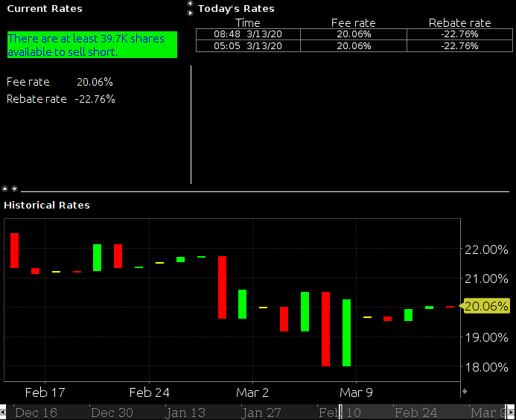
Task: Click the Mar 9 date label on the chart
Action: pyautogui.click(x=356, y=392)
